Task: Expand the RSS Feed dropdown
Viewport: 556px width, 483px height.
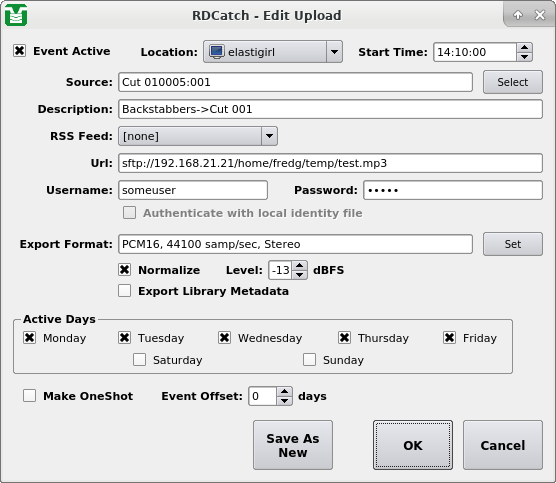Action: coord(198,136)
